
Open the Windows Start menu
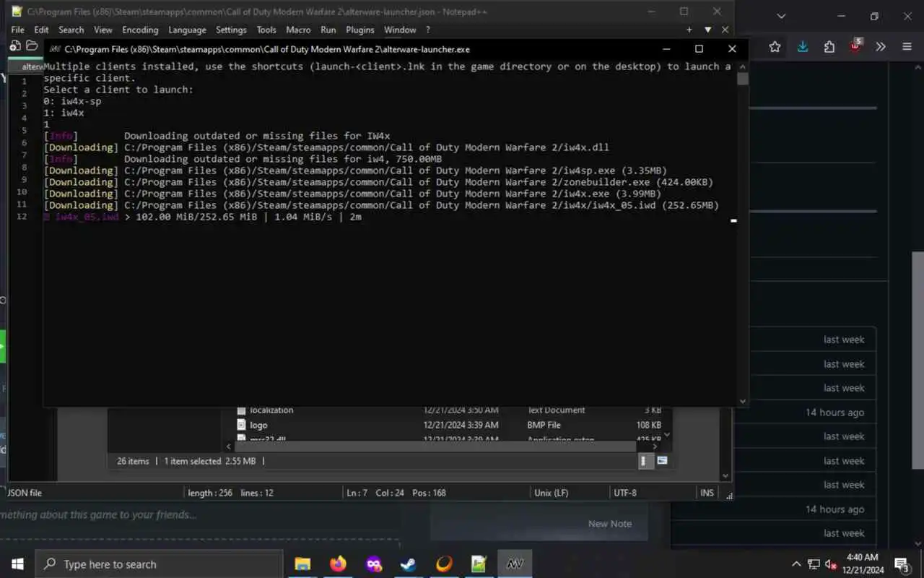(17, 564)
